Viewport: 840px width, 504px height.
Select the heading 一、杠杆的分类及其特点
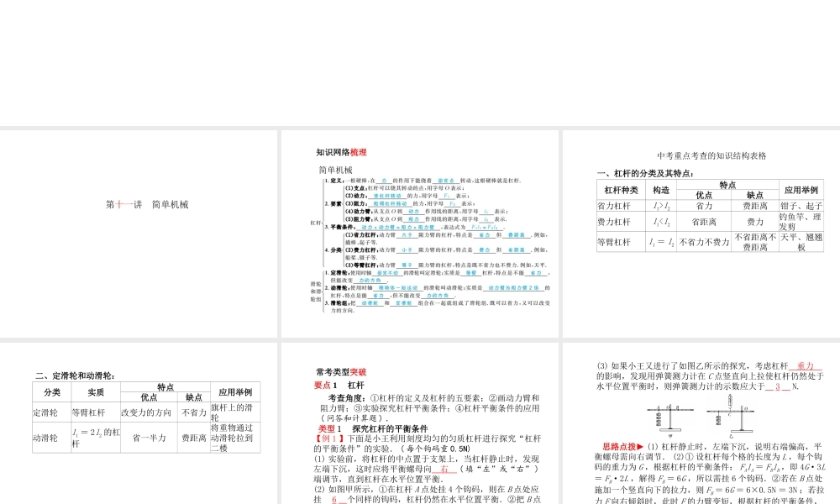(x=645, y=173)
